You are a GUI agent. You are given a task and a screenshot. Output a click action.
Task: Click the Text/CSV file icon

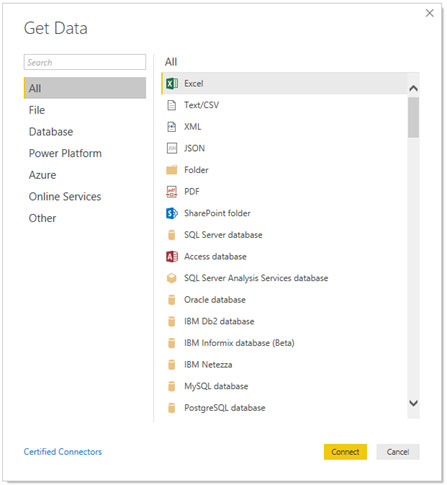pos(172,105)
